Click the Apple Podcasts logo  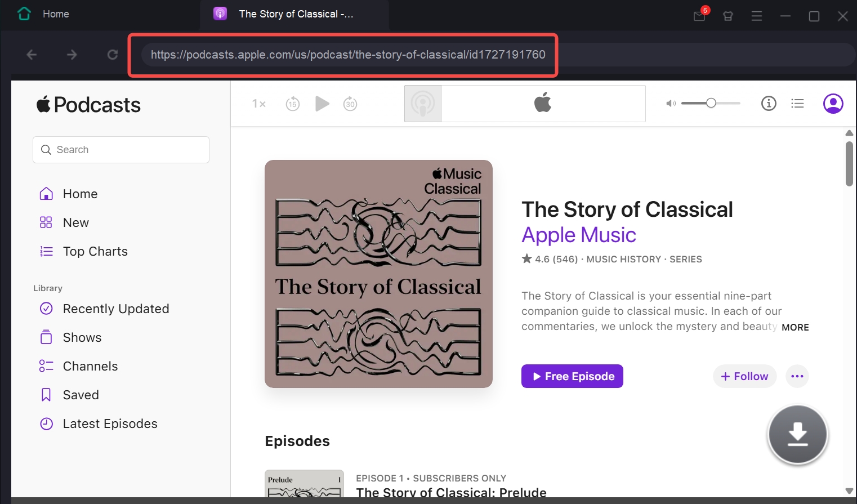pyautogui.click(x=88, y=105)
